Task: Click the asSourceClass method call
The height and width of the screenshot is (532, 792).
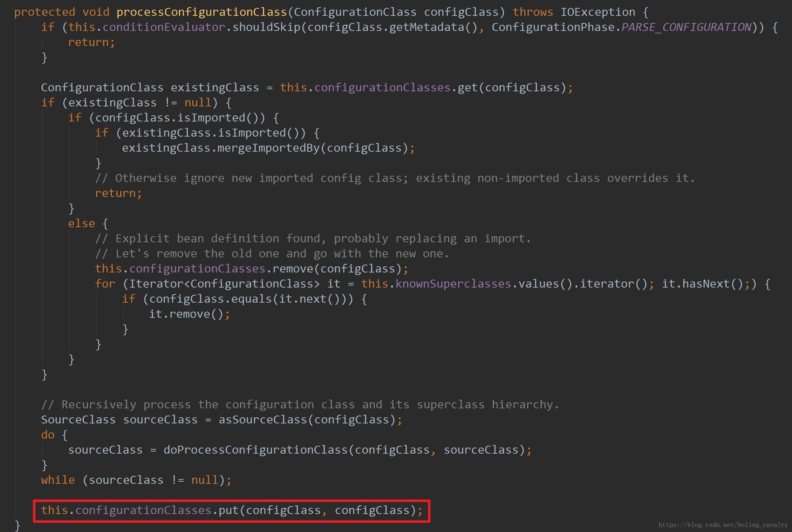Action: pos(262,420)
